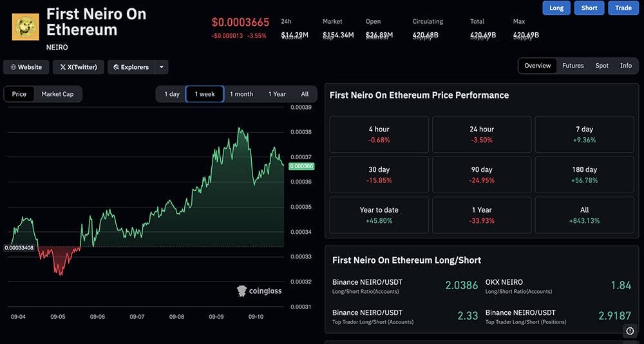Set chart range to 1 week
The height and width of the screenshot is (344, 644).
point(205,94)
